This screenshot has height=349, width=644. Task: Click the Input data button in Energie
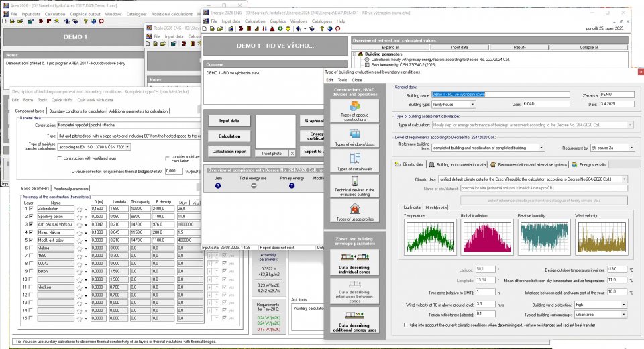[229, 121]
